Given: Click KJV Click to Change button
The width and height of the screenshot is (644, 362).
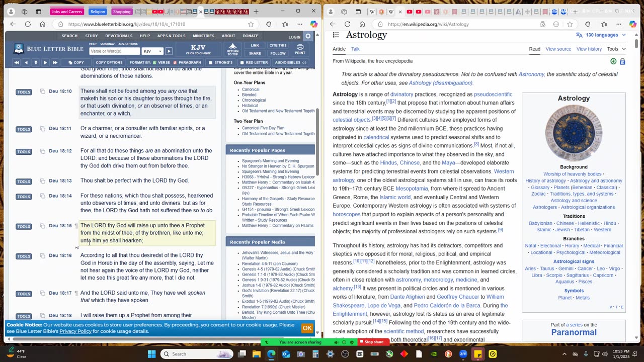Looking at the screenshot, I should click(x=198, y=49).
